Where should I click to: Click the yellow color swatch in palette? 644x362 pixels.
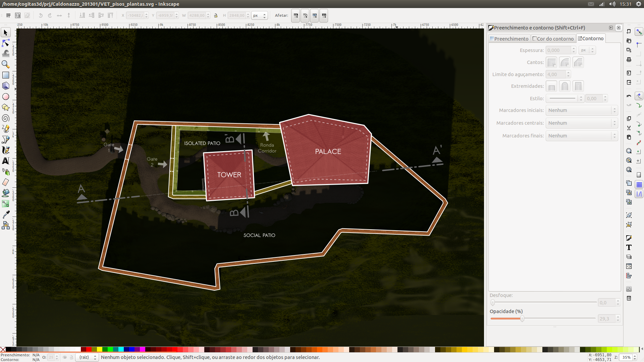point(100,350)
